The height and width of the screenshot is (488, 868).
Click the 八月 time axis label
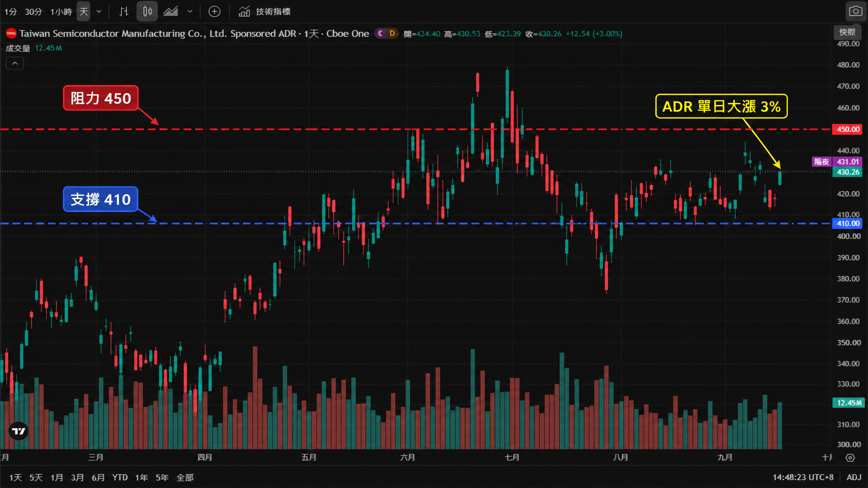[620, 457]
